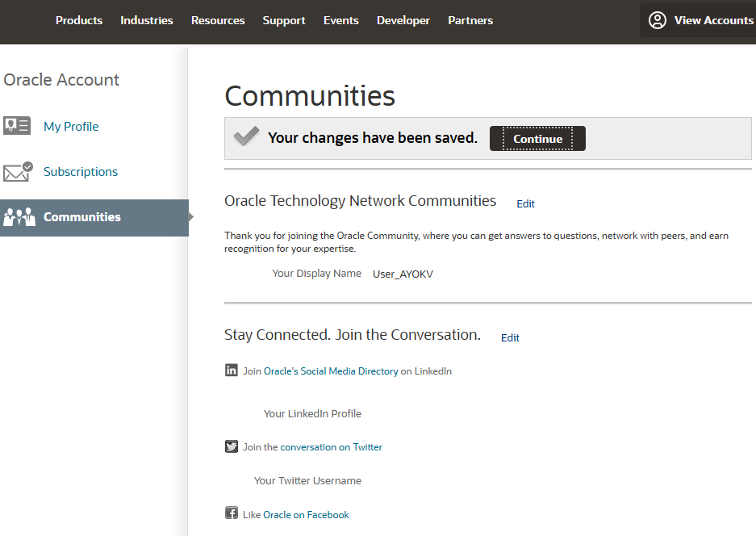Select Events in the top navigation
The image size is (756, 536).
340,20
